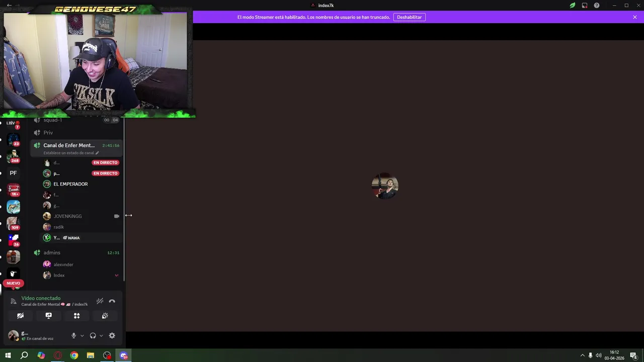Screen dimensions: 644x362
Task: Open user settings gear
Action: [112, 335]
